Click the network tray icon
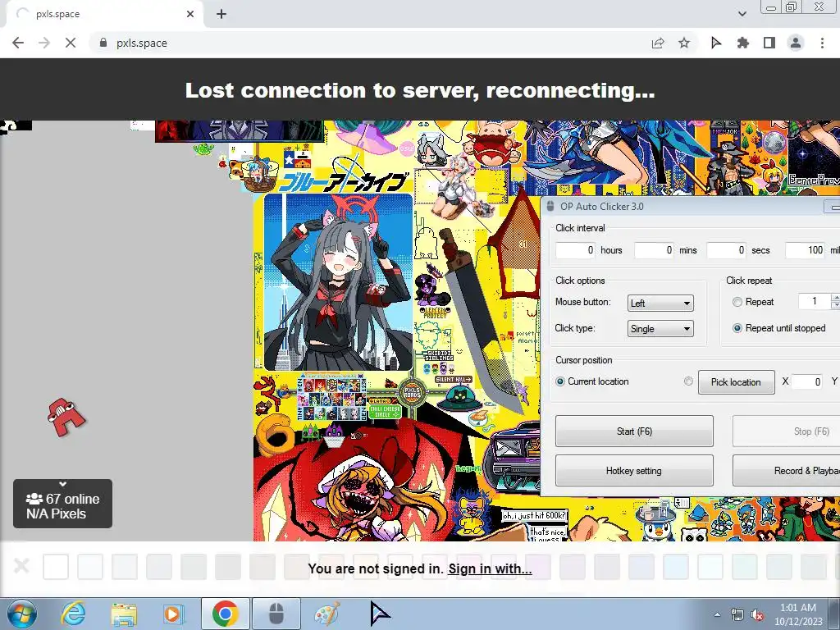 coord(737,615)
